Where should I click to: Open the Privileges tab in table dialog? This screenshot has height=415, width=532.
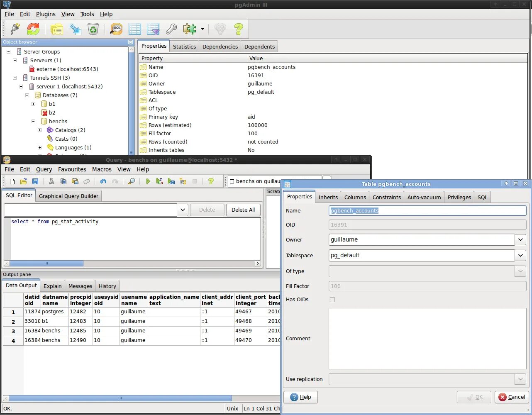459,197
